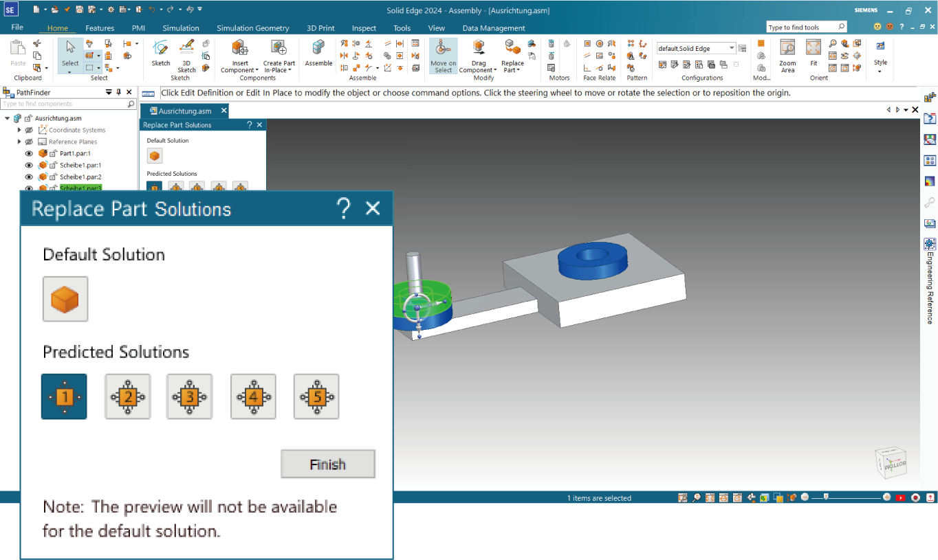Image resolution: width=938 pixels, height=560 pixels.
Task: Open the Replace Part dropdown arrow
Action: (x=518, y=70)
